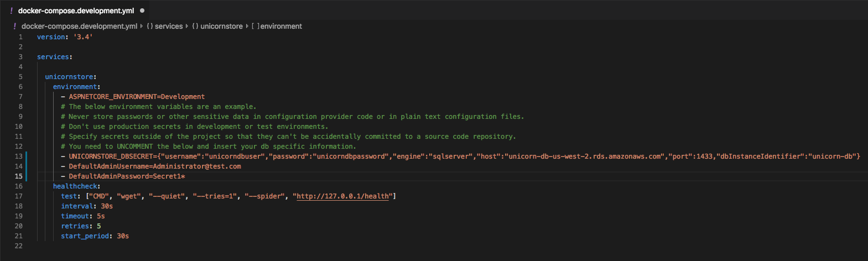The height and width of the screenshot is (261, 868).
Task: Click the YAML file icon in the tab
Action: click(x=12, y=11)
